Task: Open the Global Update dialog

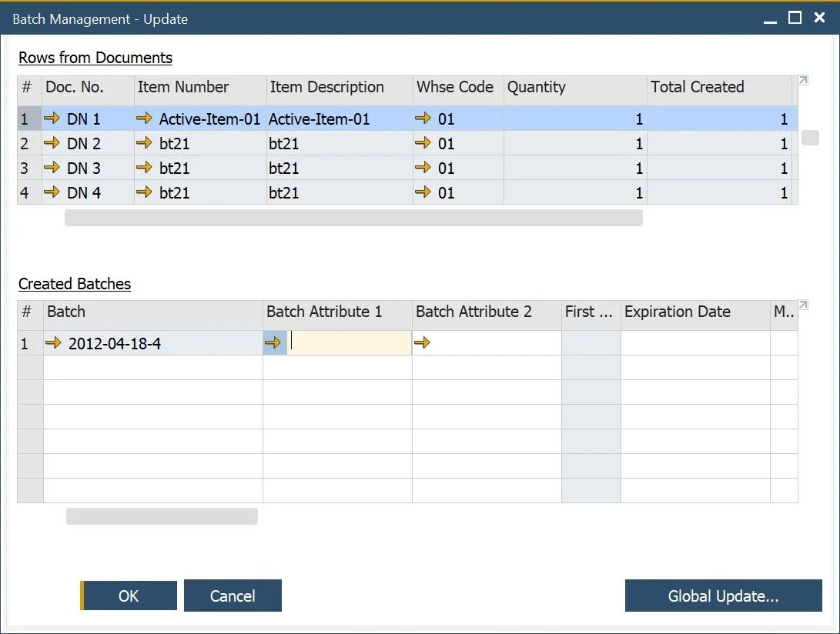Action: tap(722, 596)
